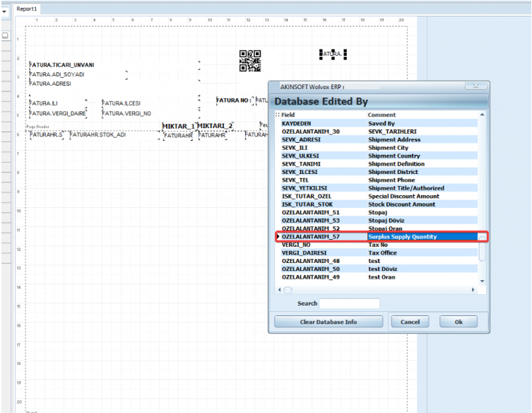This screenshot has width=532, height=413.
Task: Select the FATURA.VERGI_DAIRE field
Action: tap(58, 113)
